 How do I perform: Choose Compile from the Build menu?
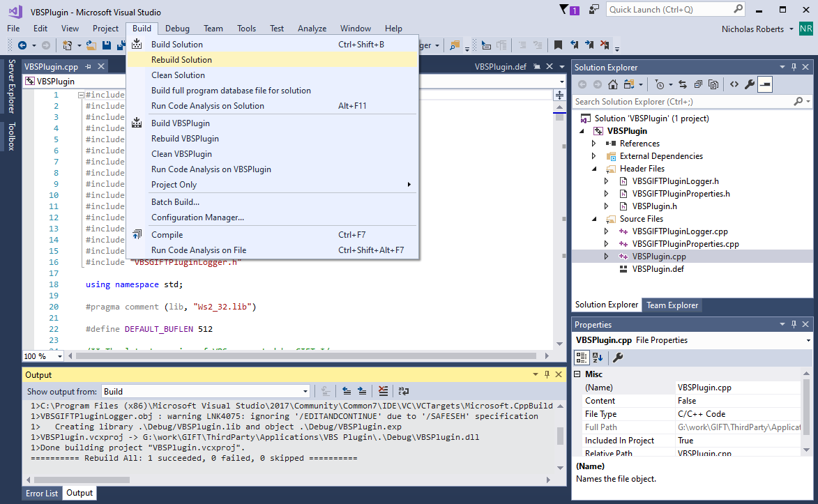coord(273,235)
